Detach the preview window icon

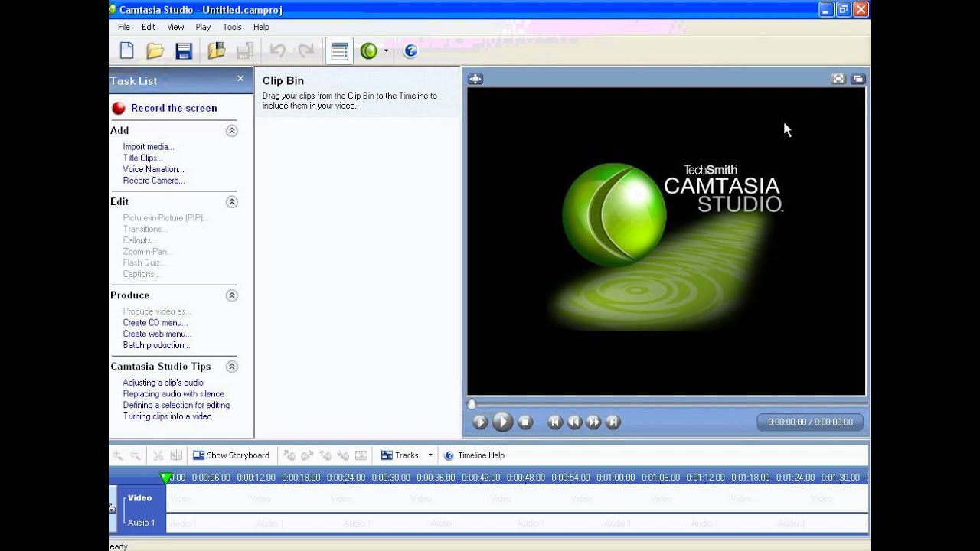point(857,79)
